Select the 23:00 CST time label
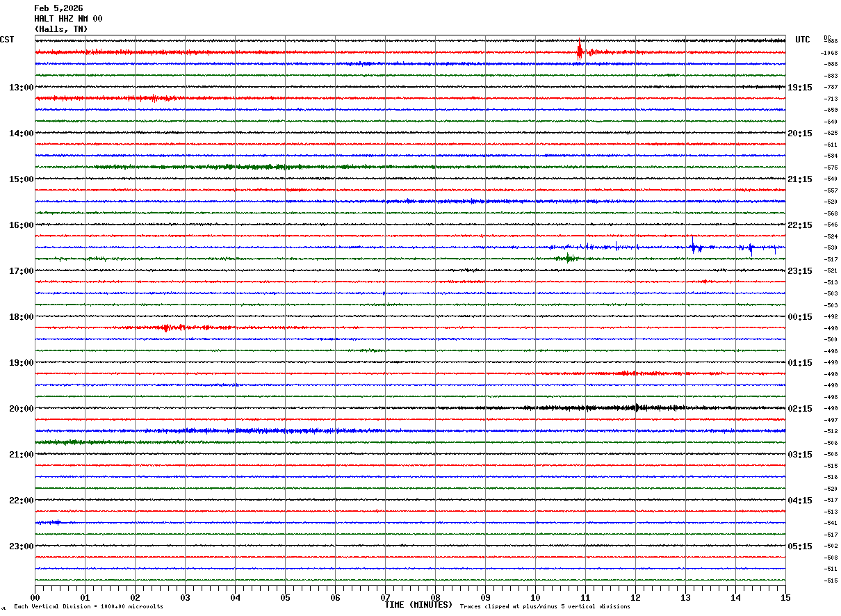 pos(21,546)
